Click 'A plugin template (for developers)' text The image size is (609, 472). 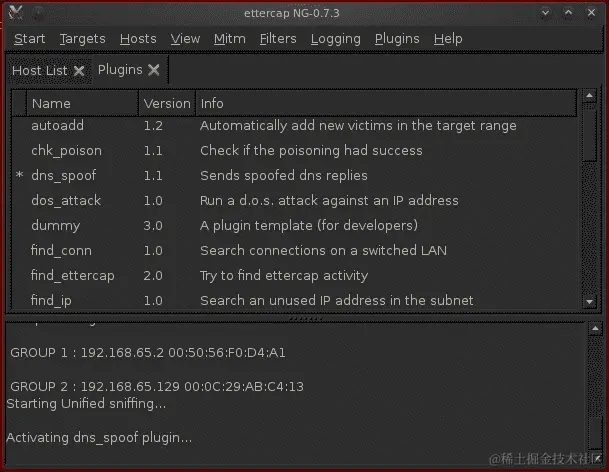pos(309,225)
